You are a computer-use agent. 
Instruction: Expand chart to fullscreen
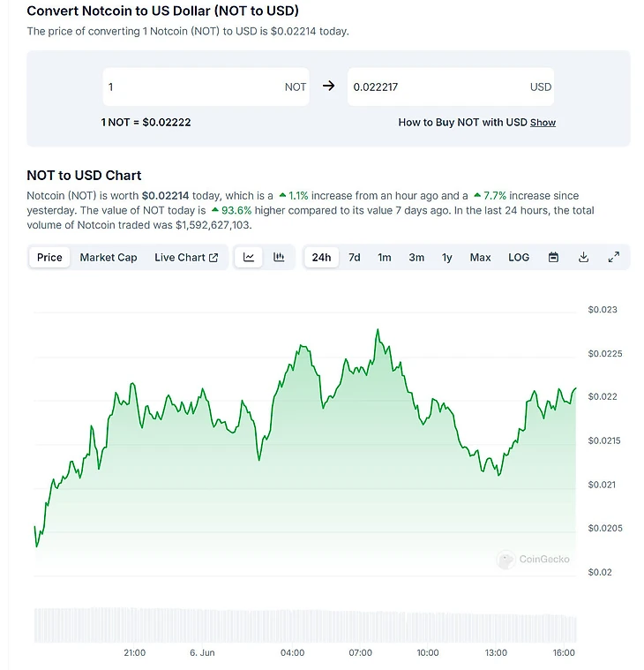[x=614, y=257]
